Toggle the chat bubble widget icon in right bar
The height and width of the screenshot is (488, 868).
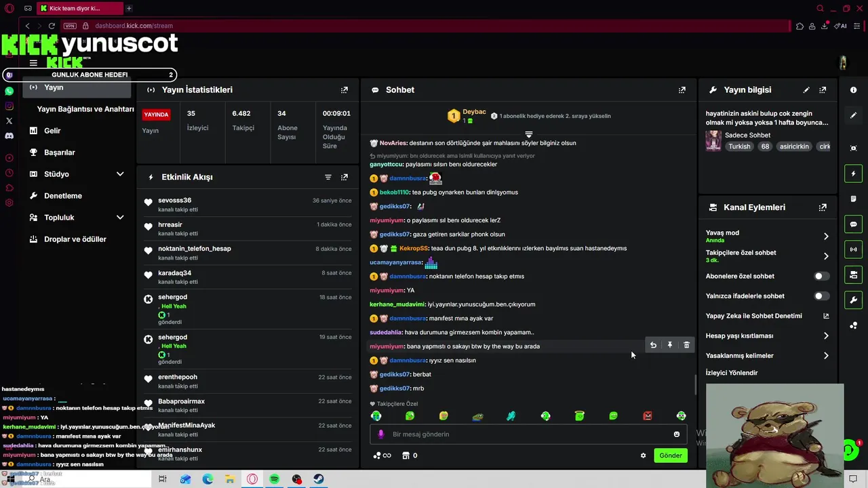pyautogui.click(x=854, y=224)
